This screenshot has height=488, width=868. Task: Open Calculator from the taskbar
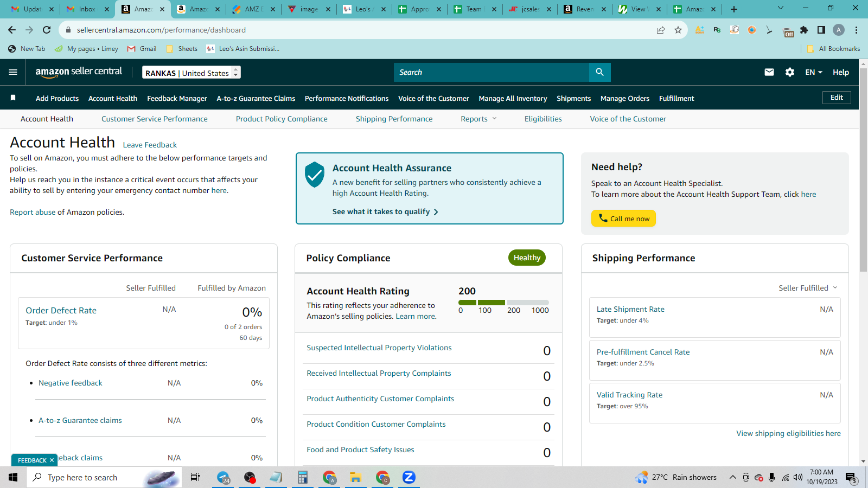(x=303, y=477)
